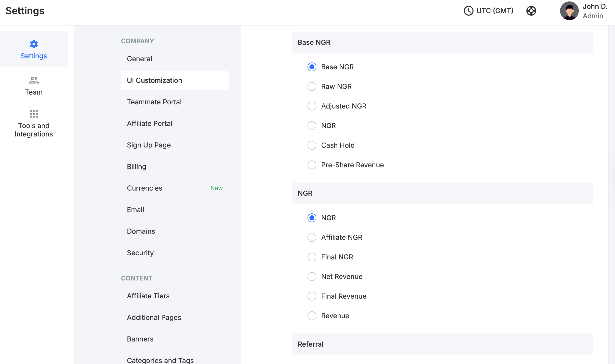615x364 pixels.
Task: Open Security settings
Action: [175, 253]
